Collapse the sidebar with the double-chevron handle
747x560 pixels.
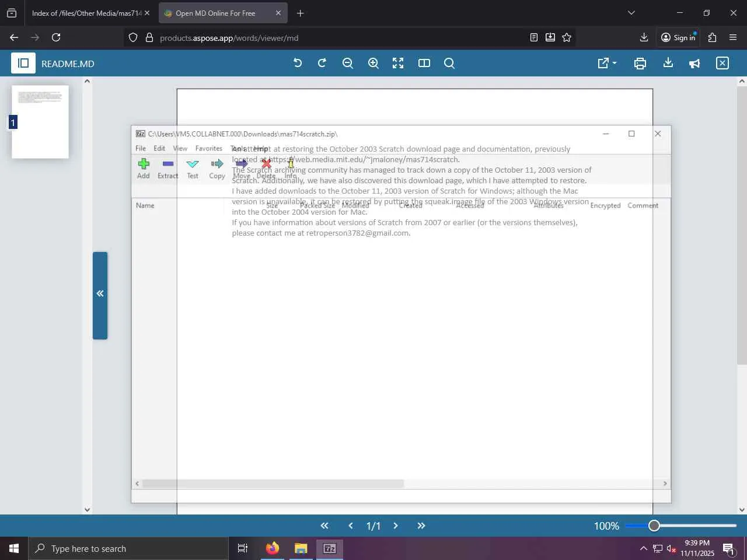coord(100,295)
